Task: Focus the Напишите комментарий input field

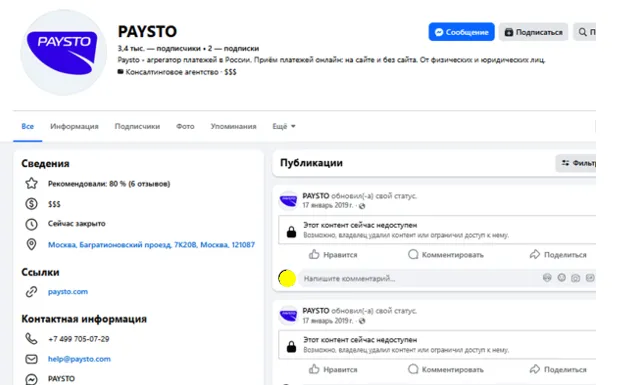Action: coord(419,278)
